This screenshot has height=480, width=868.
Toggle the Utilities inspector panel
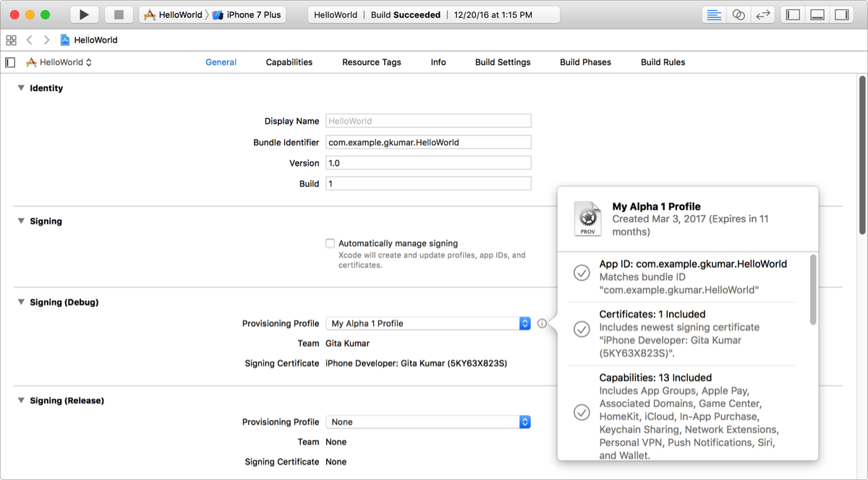pyautogui.click(x=841, y=14)
